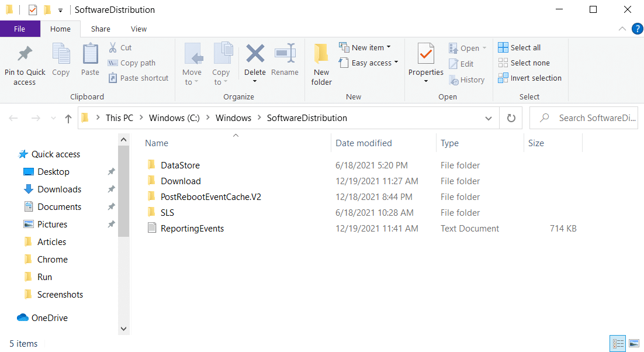Open the address bar location history dropdown
The image size is (644, 352).
coord(489,118)
